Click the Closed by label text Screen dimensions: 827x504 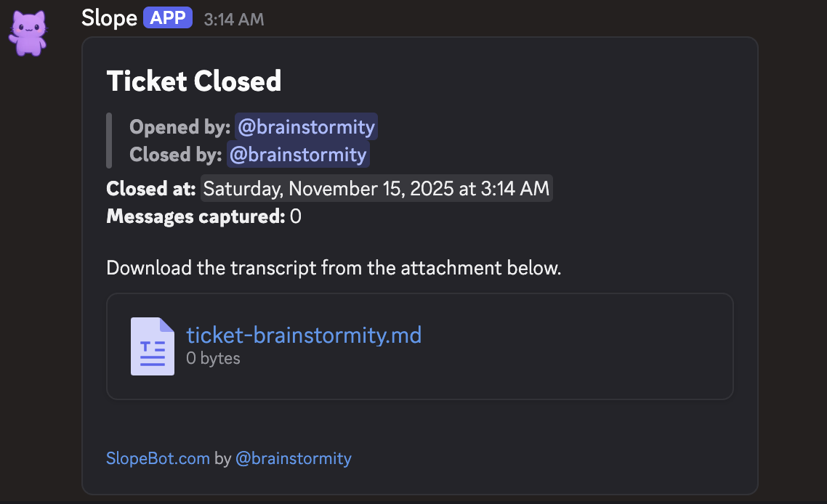(175, 155)
